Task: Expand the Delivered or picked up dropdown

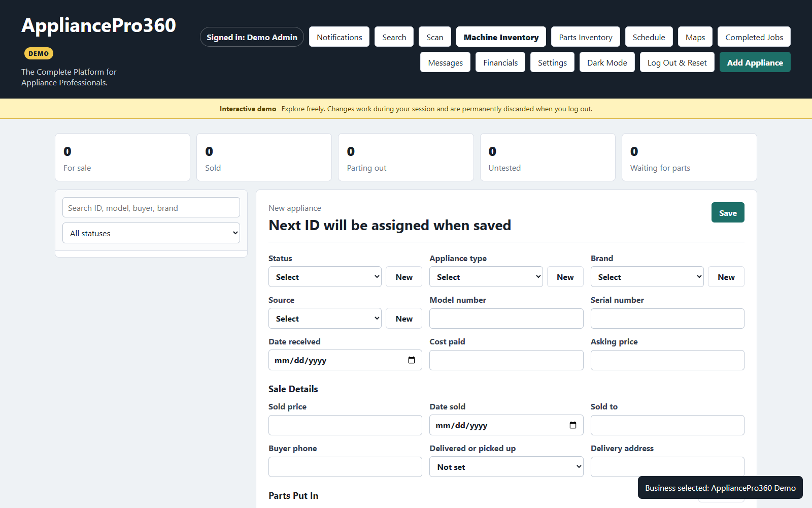Action: 506,467
